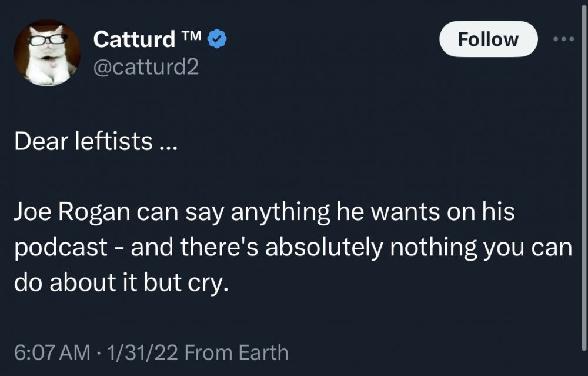Click the "Dear leftists ..." opening line
Screen dimensions: 588x376
tap(93, 141)
